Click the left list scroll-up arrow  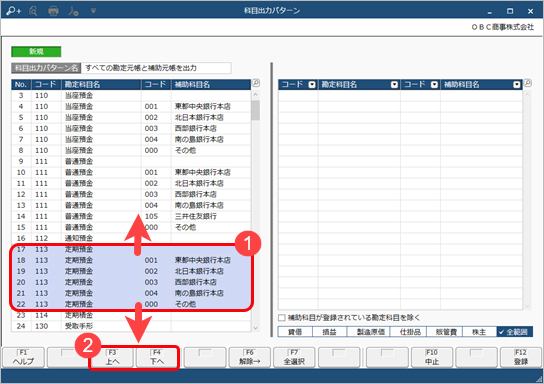tap(256, 94)
